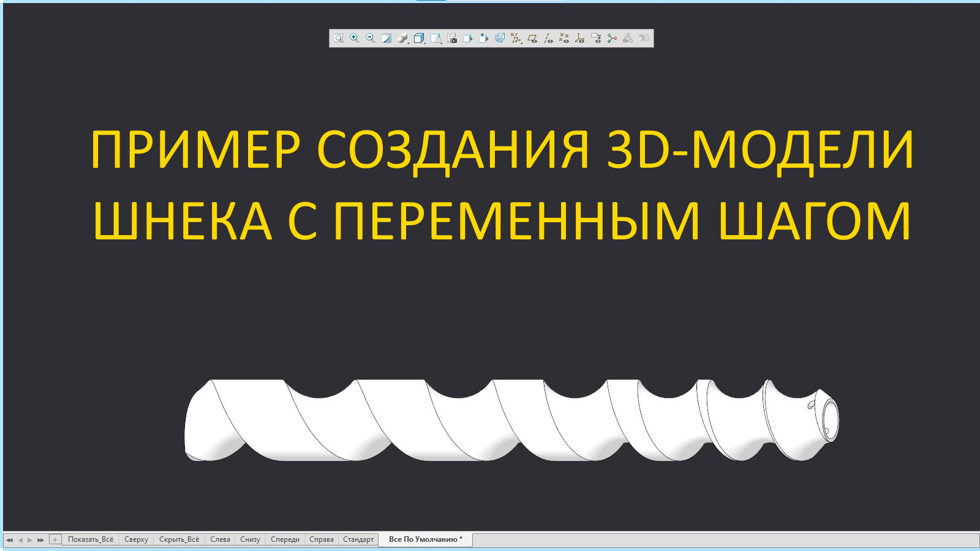
Task: Activate the shading display mode tool
Action: [386, 37]
